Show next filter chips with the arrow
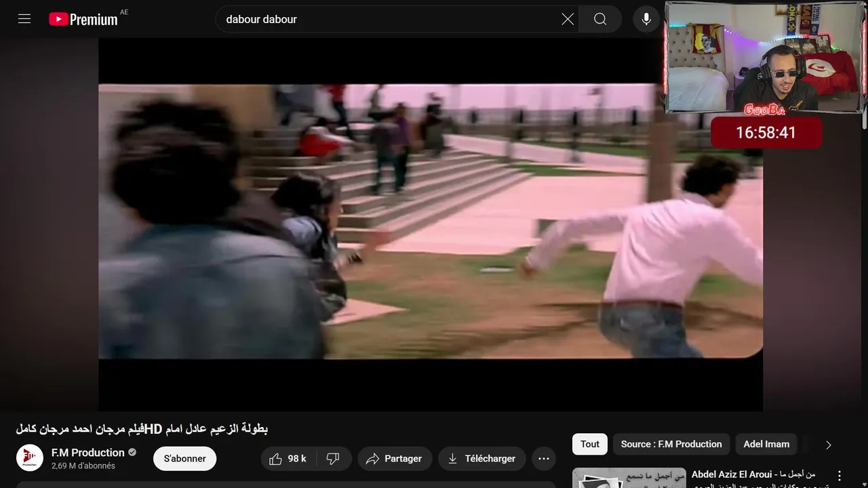The width and height of the screenshot is (868, 488). 828,445
